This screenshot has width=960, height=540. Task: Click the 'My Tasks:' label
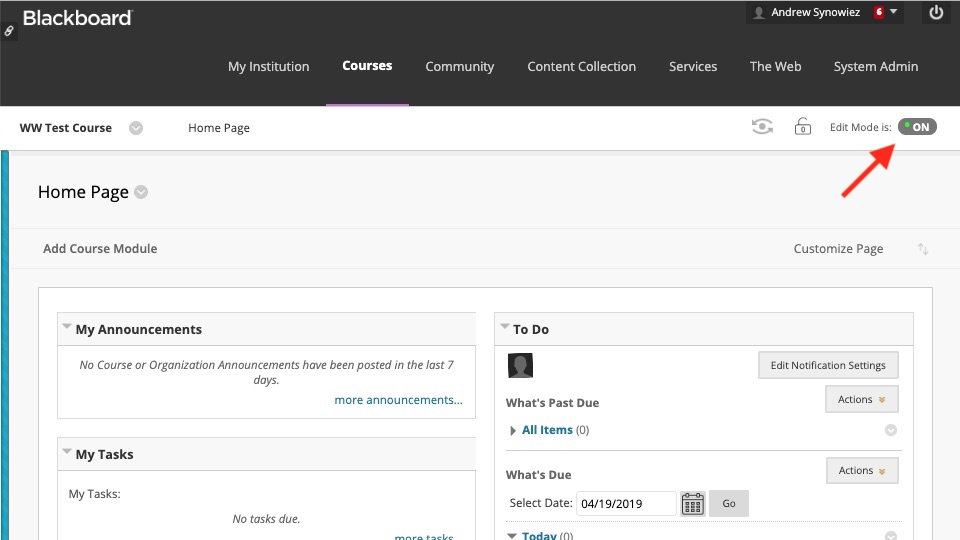click(94, 494)
